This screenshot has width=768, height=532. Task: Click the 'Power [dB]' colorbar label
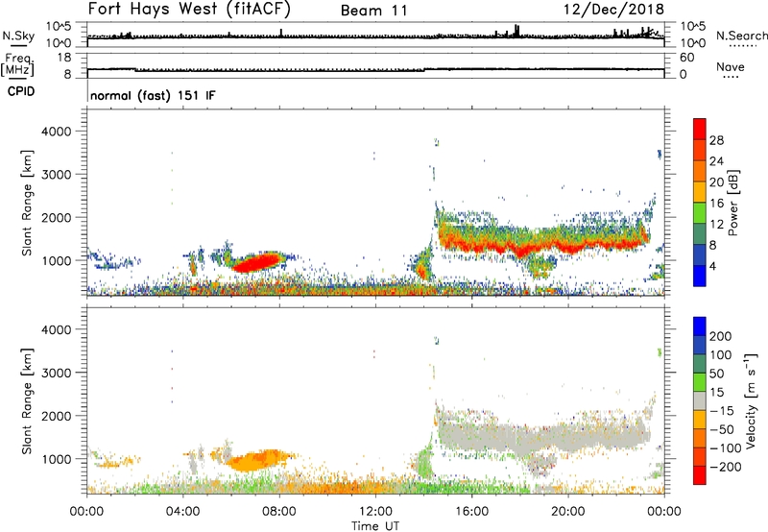732,203
